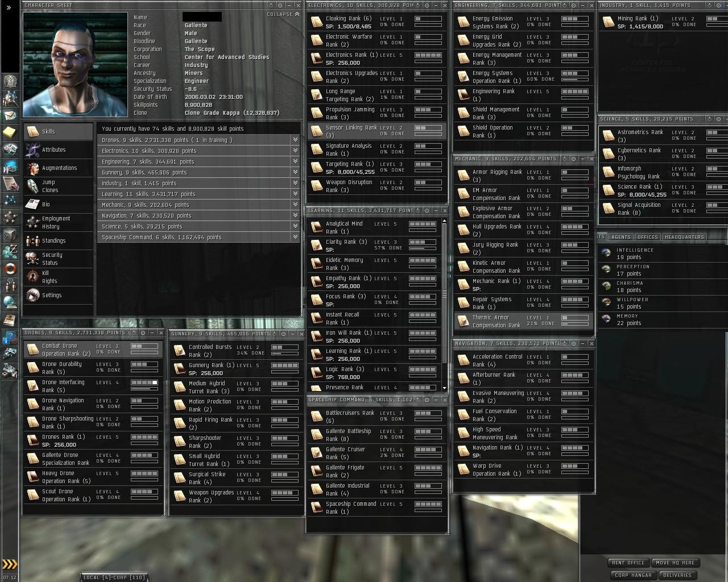Viewport: 728px width, 582px height.
Task: Pin the Drones skills window
Action: 143,332
